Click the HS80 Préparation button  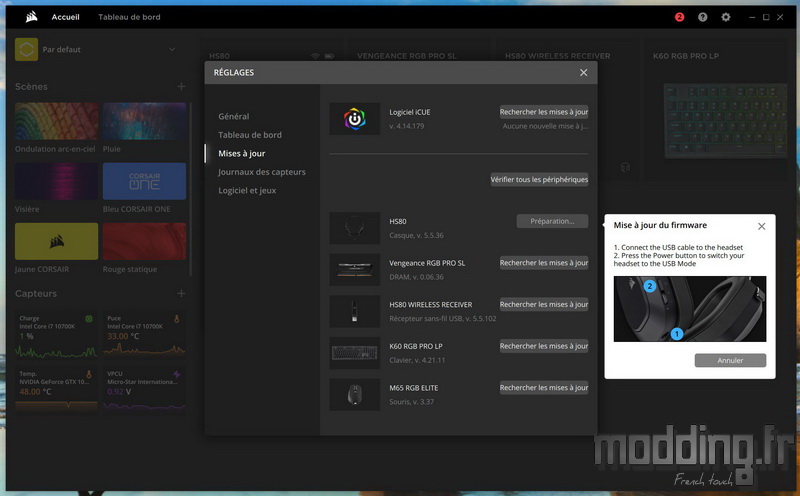point(552,221)
